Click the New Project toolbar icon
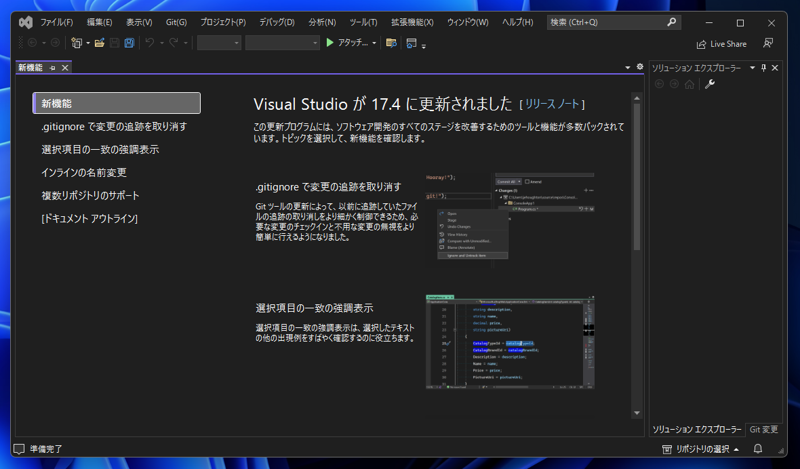 [x=76, y=43]
